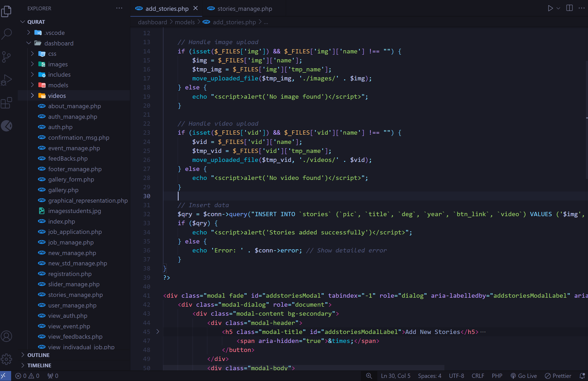This screenshot has height=381, width=588.
Task: Toggle Prettier formatter status item
Action: click(558, 376)
